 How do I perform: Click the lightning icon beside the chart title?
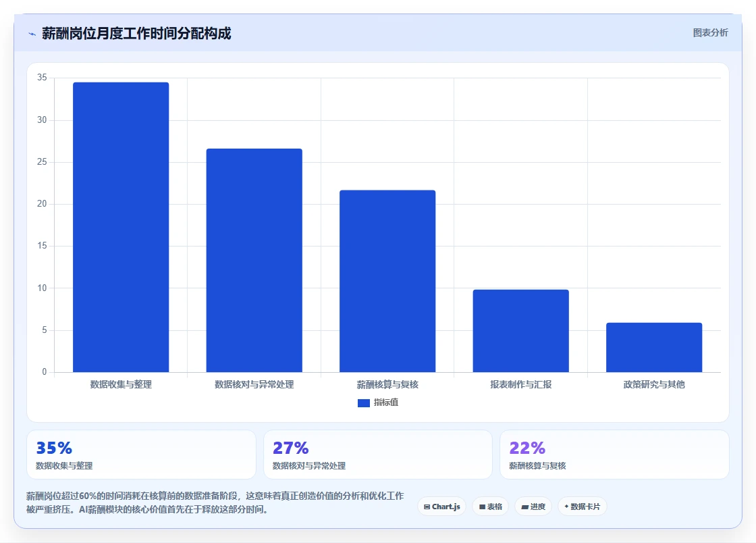(x=32, y=34)
